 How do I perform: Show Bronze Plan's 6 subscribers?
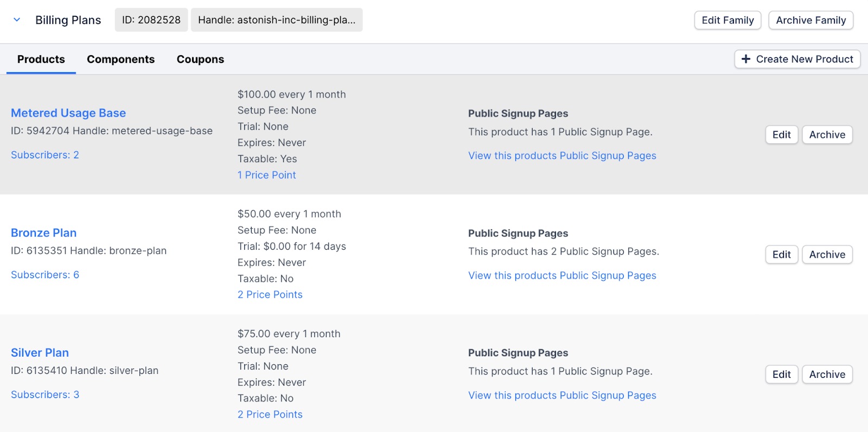point(45,275)
